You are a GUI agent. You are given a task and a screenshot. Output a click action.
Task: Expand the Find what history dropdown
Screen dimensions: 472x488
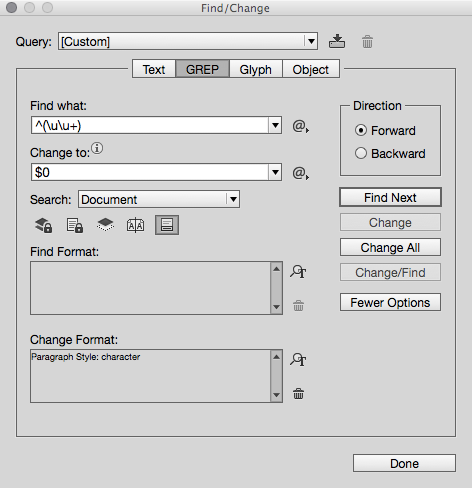[275, 125]
